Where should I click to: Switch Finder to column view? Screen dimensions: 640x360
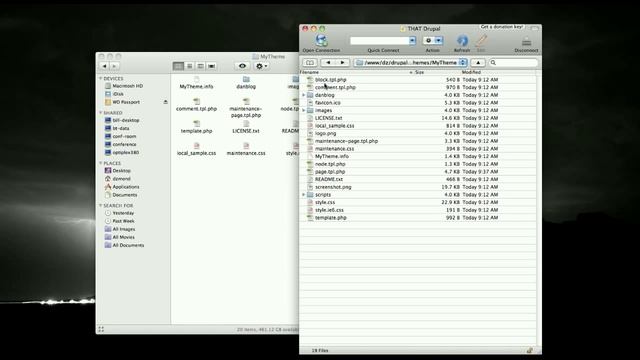click(200, 66)
